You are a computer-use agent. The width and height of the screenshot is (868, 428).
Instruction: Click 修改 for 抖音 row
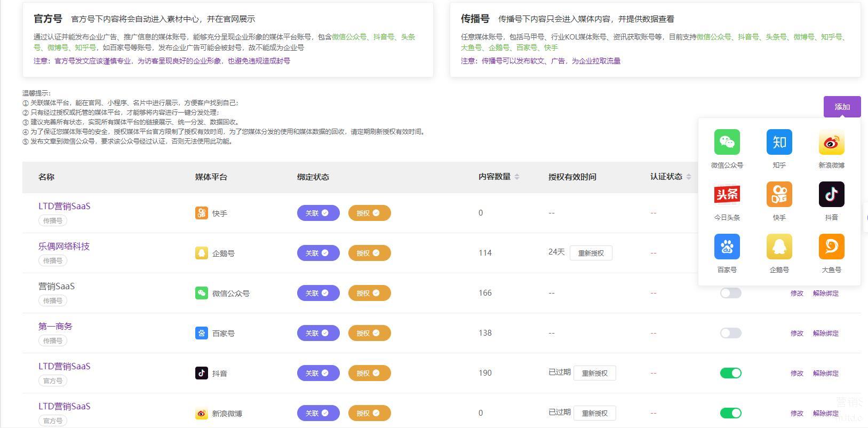point(797,373)
